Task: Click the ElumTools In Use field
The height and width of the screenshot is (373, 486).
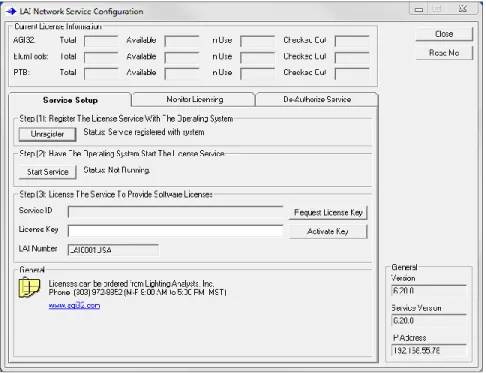Action: pos(258,57)
